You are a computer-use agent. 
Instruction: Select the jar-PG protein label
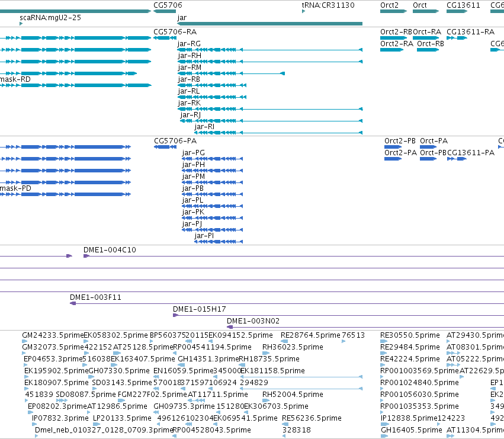point(194,153)
